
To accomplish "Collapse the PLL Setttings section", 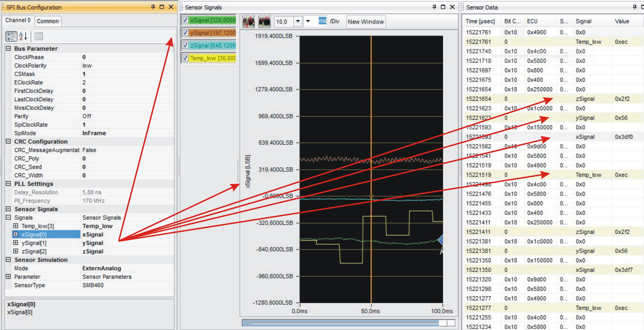I will tap(8, 184).
